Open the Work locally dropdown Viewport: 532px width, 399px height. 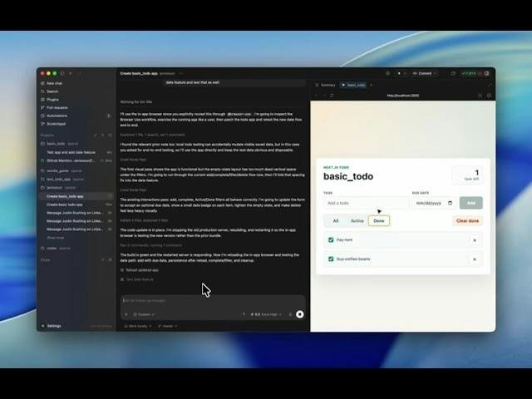pyautogui.click(x=137, y=326)
